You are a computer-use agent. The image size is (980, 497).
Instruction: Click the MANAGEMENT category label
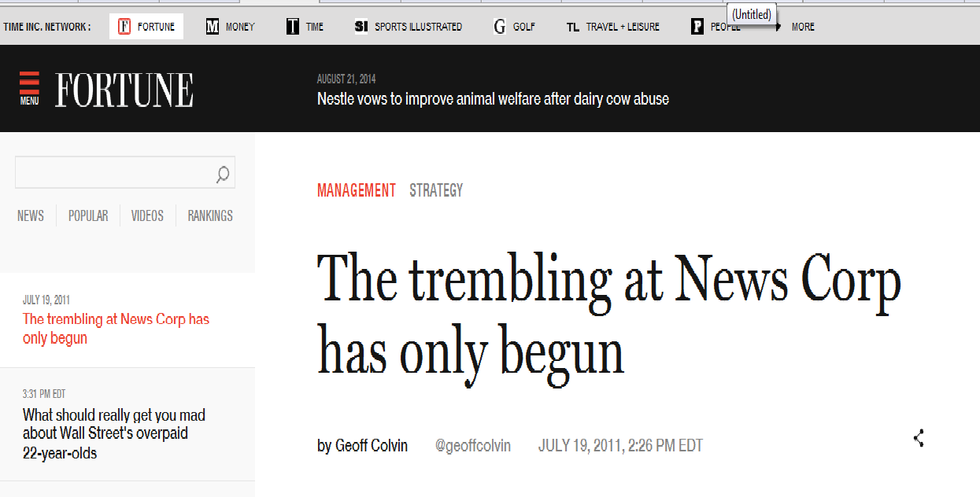tap(357, 190)
